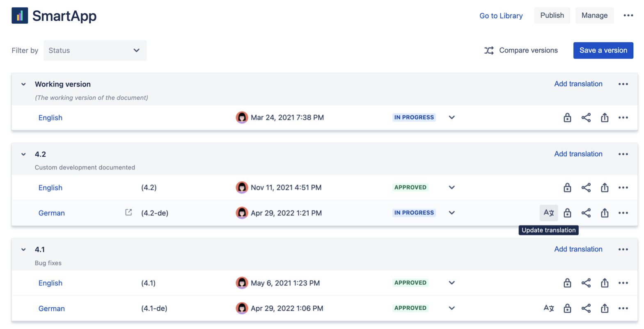Click translation icon on 4.1 German row

coord(548,308)
